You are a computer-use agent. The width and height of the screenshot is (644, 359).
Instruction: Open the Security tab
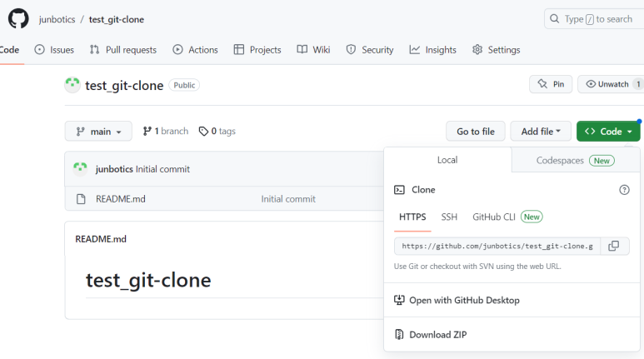coord(370,50)
